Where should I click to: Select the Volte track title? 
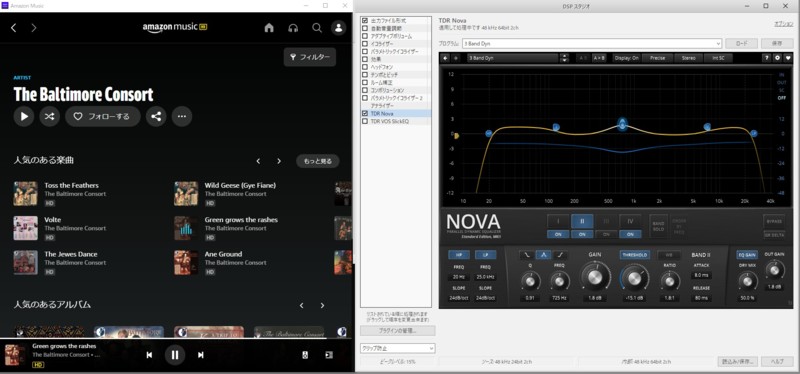click(x=53, y=220)
